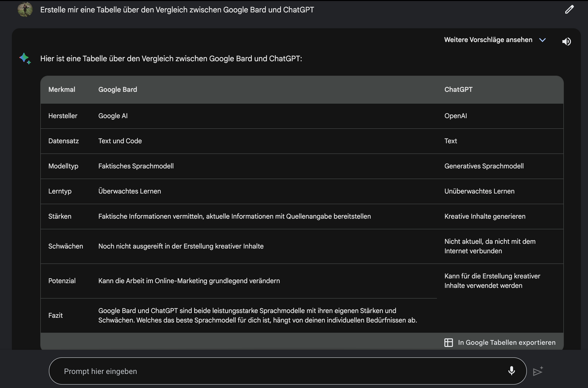Click the 'Modelltyp' row label
This screenshot has width=588, height=388.
[63, 166]
